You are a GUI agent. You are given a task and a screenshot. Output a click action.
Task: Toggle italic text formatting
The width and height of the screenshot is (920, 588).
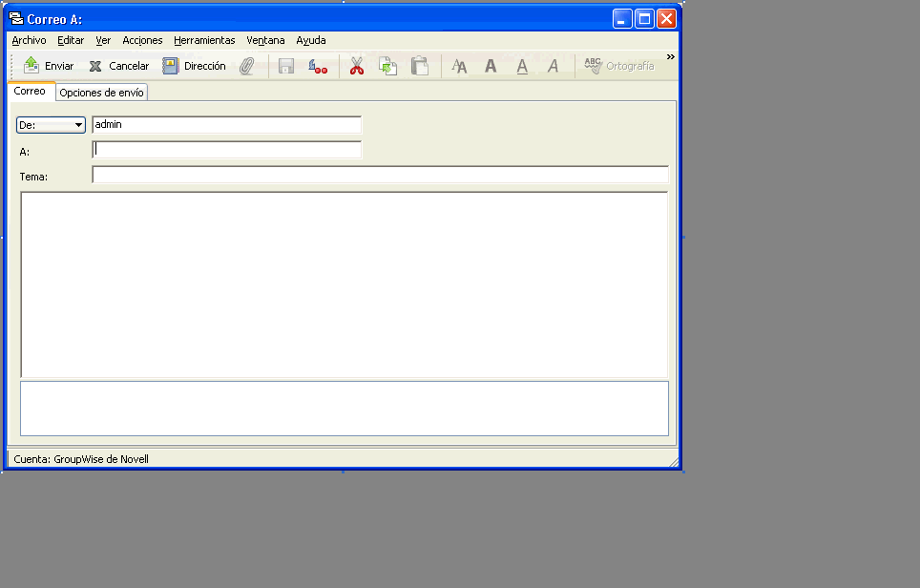(x=553, y=66)
